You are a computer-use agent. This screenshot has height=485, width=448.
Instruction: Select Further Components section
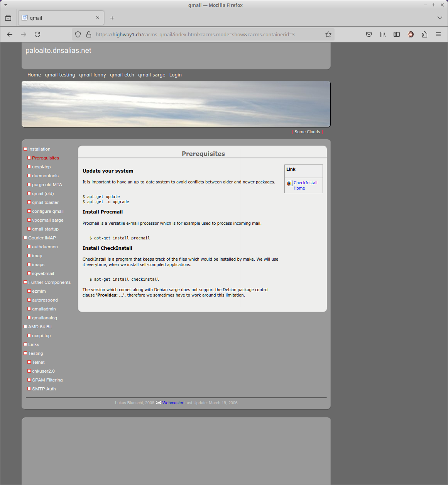[x=49, y=282]
